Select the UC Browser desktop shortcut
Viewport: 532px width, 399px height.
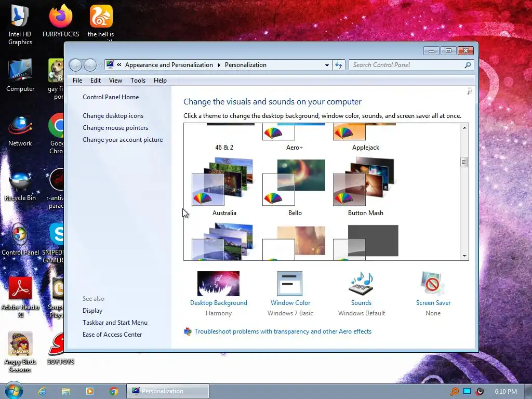point(101,22)
